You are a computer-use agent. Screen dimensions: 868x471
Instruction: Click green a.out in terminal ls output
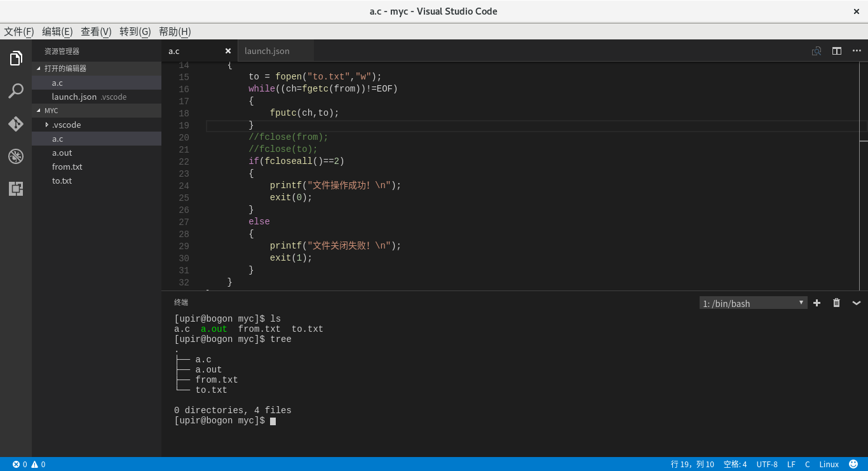point(214,329)
